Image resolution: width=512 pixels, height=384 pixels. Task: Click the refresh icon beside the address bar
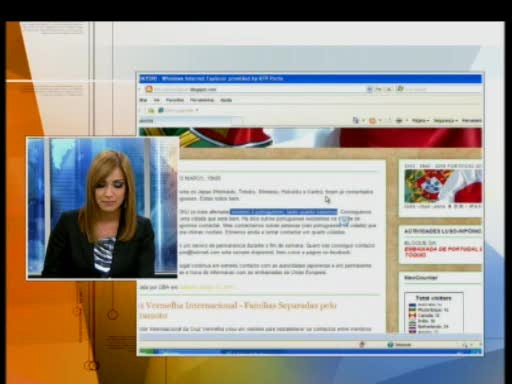click(x=379, y=89)
